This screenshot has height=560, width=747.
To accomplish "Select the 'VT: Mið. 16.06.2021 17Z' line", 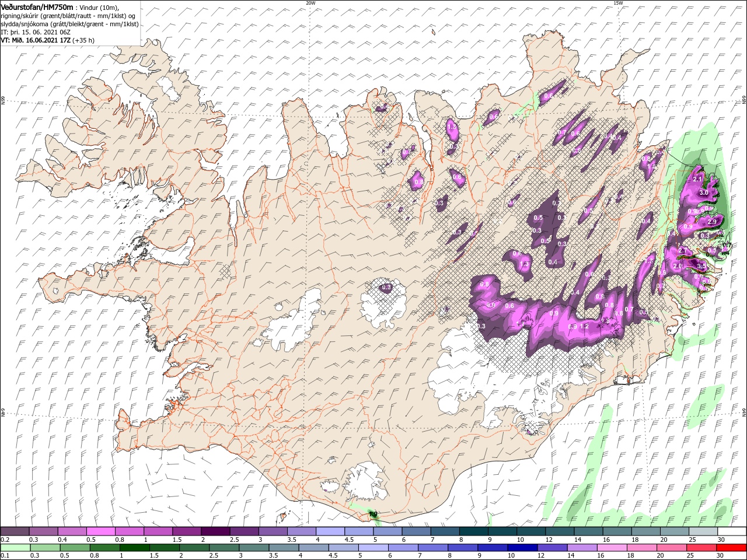I will pyautogui.click(x=36, y=40).
